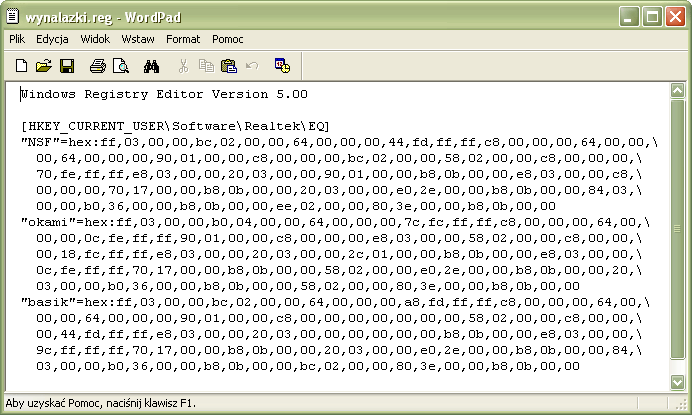Copy selection with the copy icon
The width and height of the screenshot is (692, 415).
click(x=206, y=66)
